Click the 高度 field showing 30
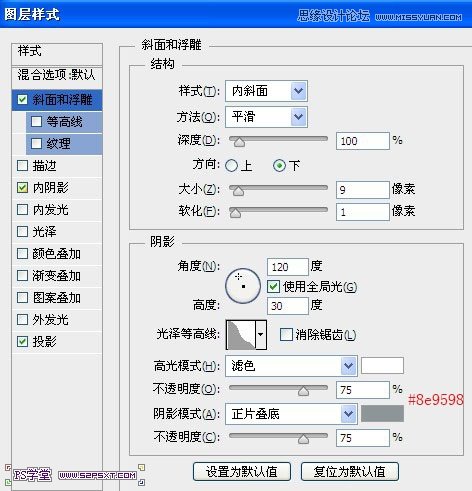The width and height of the screenshot is (472, 491). (288, 306)
